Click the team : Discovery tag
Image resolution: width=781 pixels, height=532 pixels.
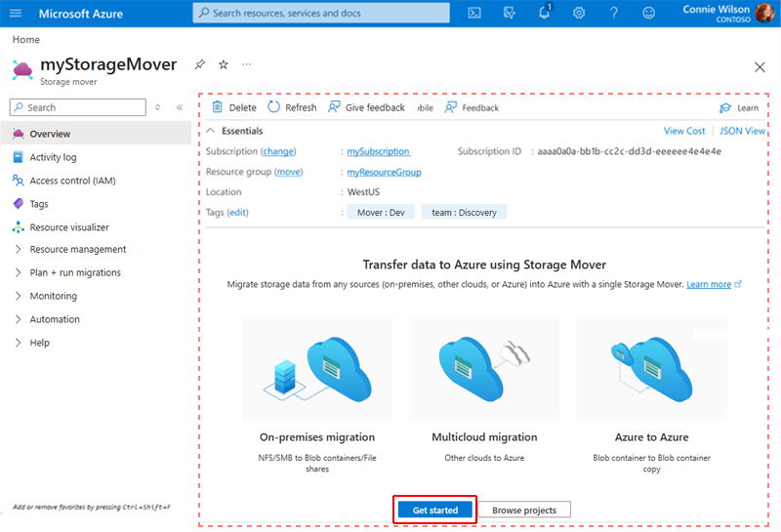[x=464, y=212]
